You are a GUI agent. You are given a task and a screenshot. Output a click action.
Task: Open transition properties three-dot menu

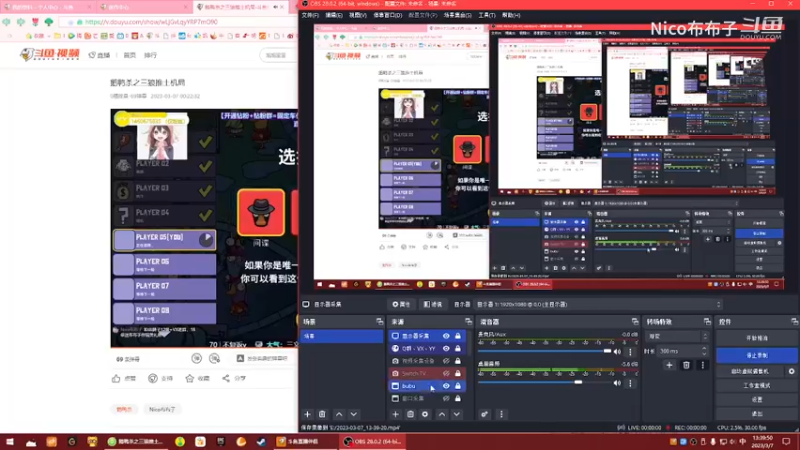[x=703, y=365]
